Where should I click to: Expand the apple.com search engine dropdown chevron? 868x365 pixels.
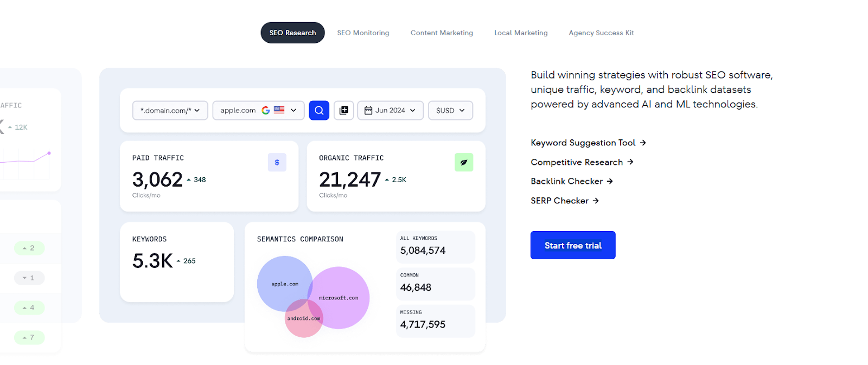click(293, 110)
